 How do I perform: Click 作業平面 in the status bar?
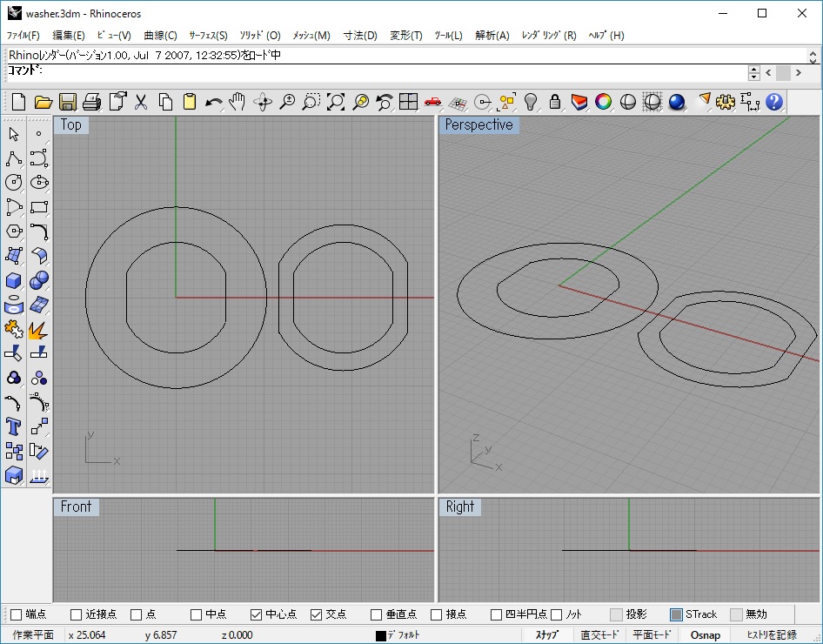pyautogui.click(x=33, y=635)
